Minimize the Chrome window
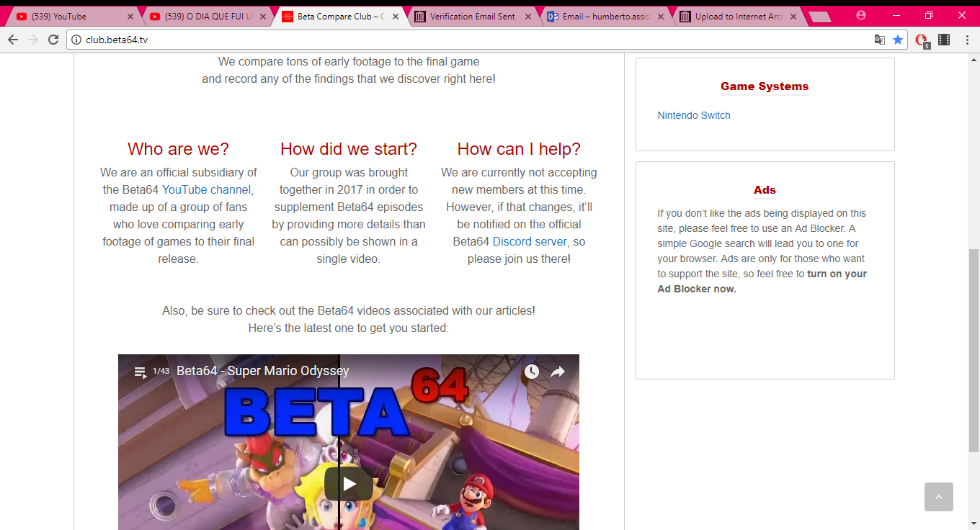Screen dimensions: 980x530 pos(896,15)
